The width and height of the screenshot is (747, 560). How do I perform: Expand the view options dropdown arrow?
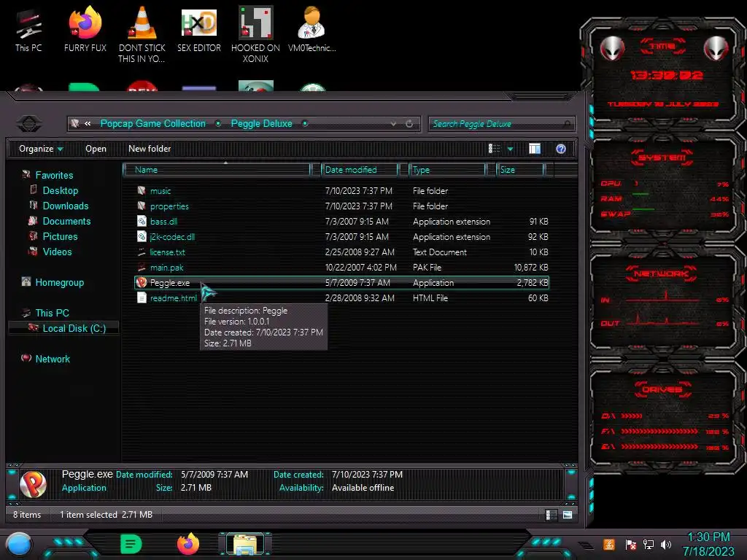[x=510, y=149]
